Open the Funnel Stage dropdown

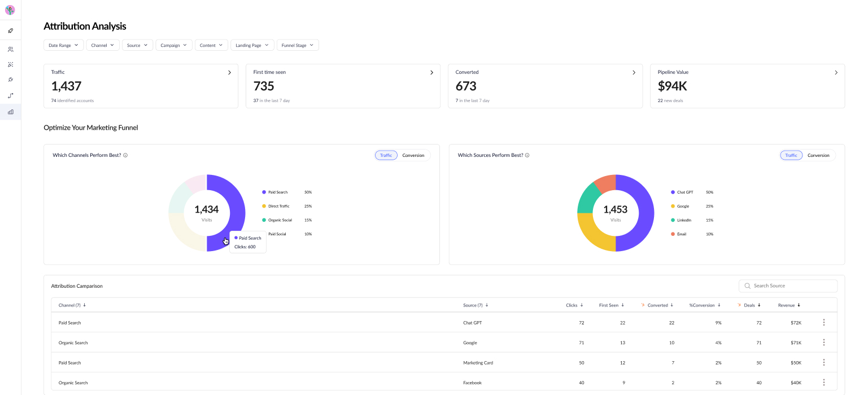(x=297, y=45)
